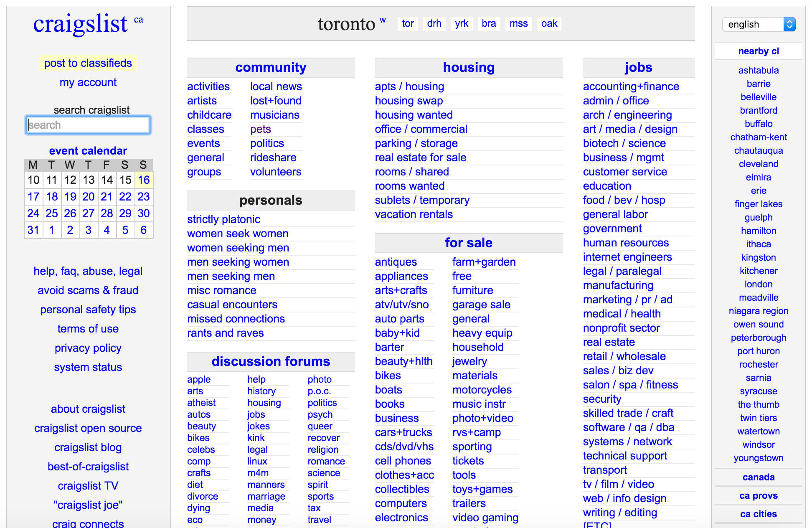Image resolution: width=812 pixels, height=528 pixels.
Task: Open the discussion forums heading
Action: 271,361
